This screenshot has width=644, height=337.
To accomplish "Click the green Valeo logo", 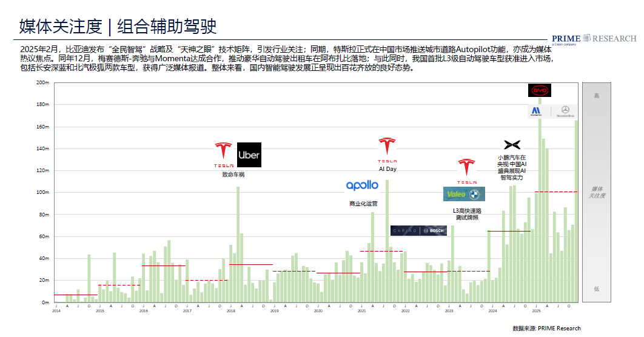I will (456, 194).
